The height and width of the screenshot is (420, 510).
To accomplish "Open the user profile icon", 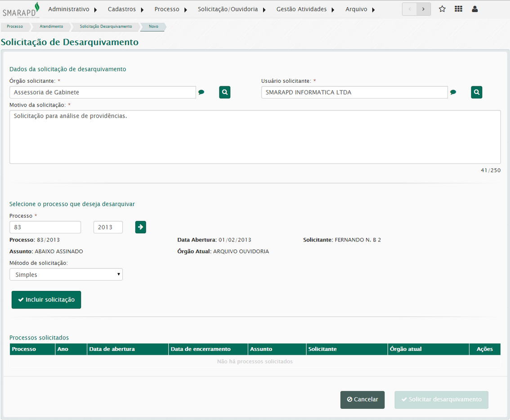I will [475, 9].
